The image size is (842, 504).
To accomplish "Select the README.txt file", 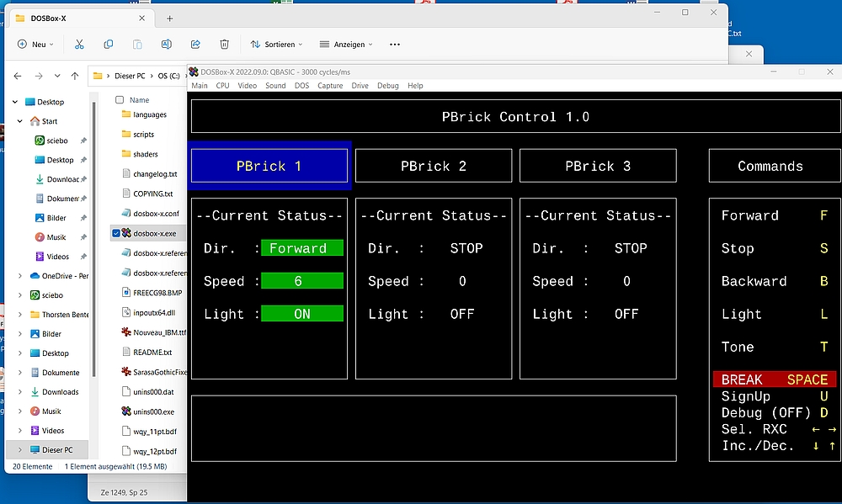I will tap(147, 352).
